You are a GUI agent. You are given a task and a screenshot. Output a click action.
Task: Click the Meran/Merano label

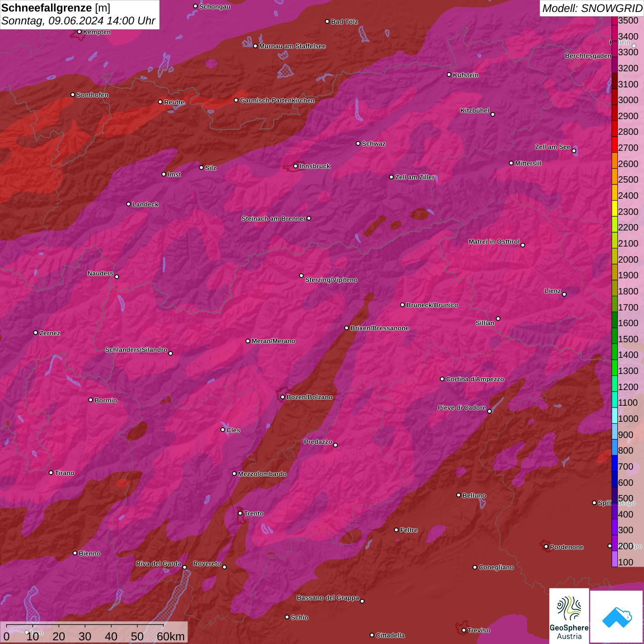click(273, 341)
